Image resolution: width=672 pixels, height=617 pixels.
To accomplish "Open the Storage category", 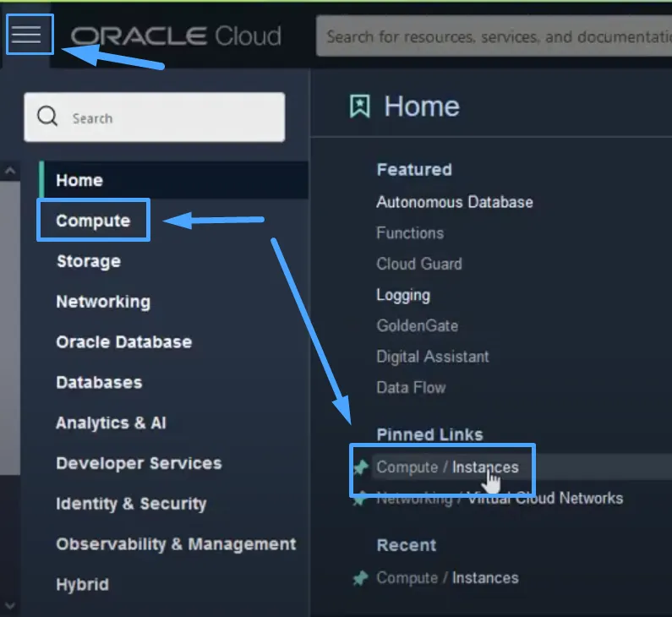I will (x=88, y=261).
